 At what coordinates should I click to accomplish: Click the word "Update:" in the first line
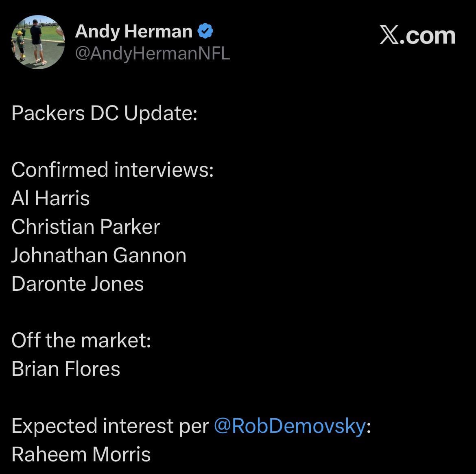[161, 113]
